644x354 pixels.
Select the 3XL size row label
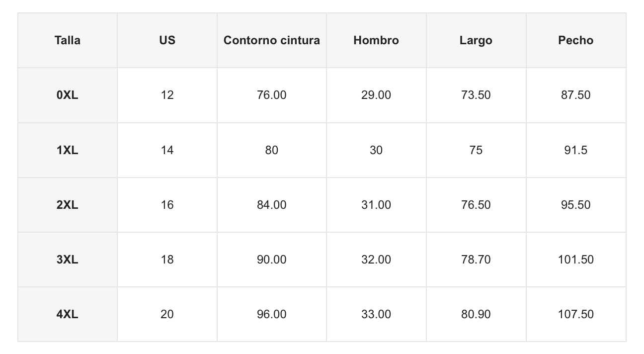coord(68,259)
